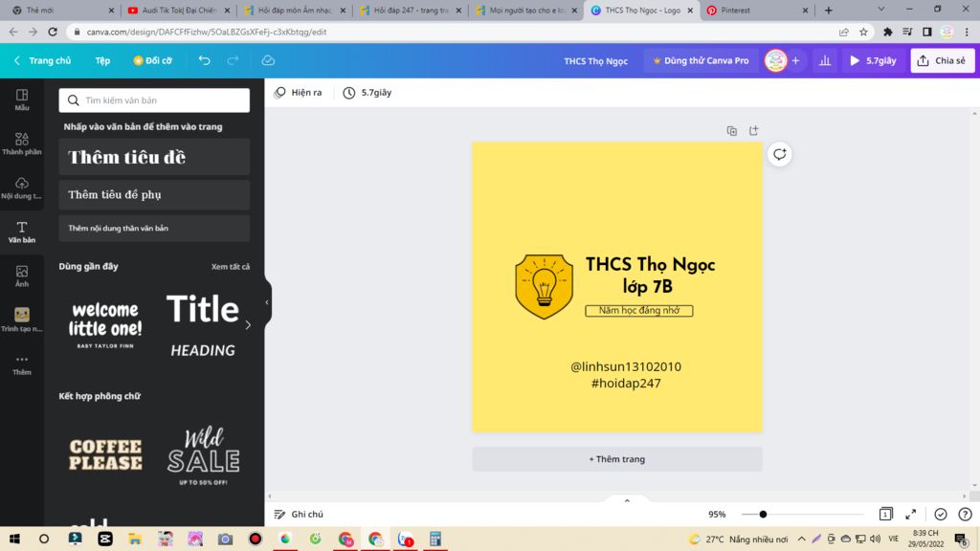Screen dimensions: 980x551
Task: Reload the current page
Action: point(53,32)
